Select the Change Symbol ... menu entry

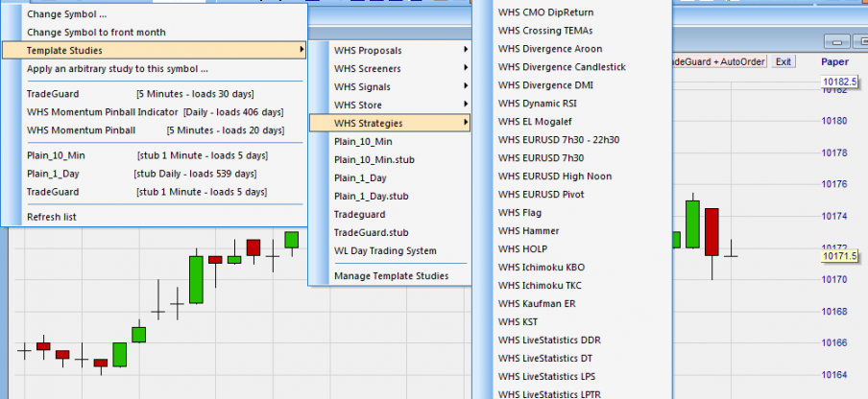(154, 14)
